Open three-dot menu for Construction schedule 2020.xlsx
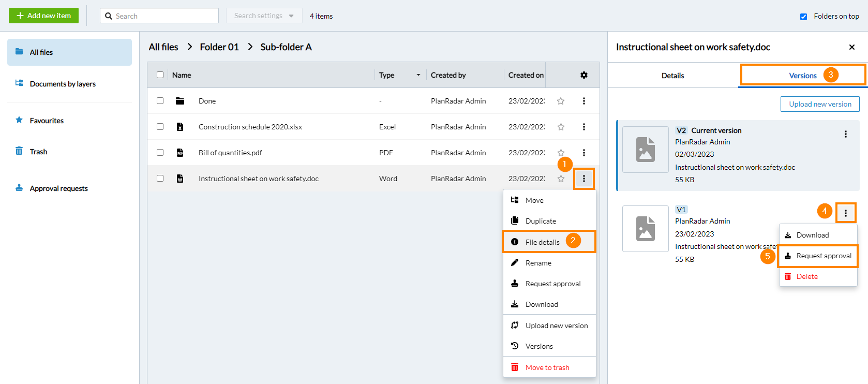 [584, 127]
